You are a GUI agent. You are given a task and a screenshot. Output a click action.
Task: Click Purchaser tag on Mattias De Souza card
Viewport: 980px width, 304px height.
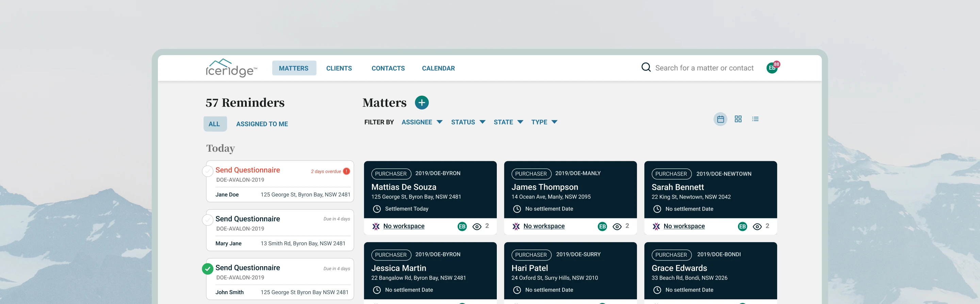pos(391,174)
